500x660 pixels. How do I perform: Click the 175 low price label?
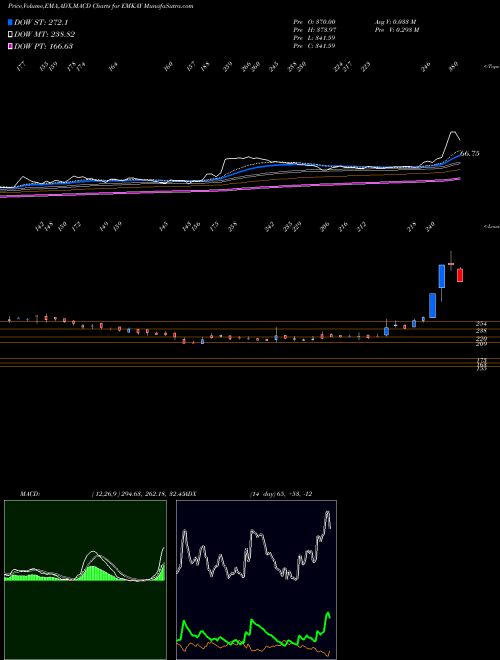214,227
